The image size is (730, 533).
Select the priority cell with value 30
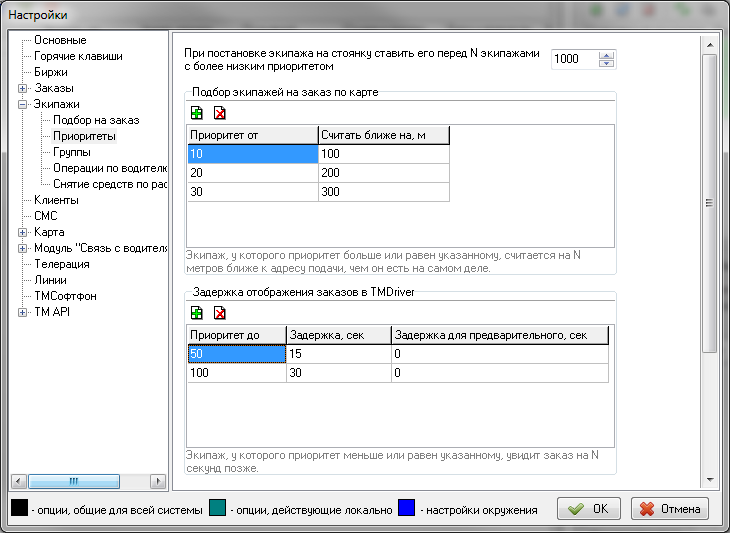(253, 192)
